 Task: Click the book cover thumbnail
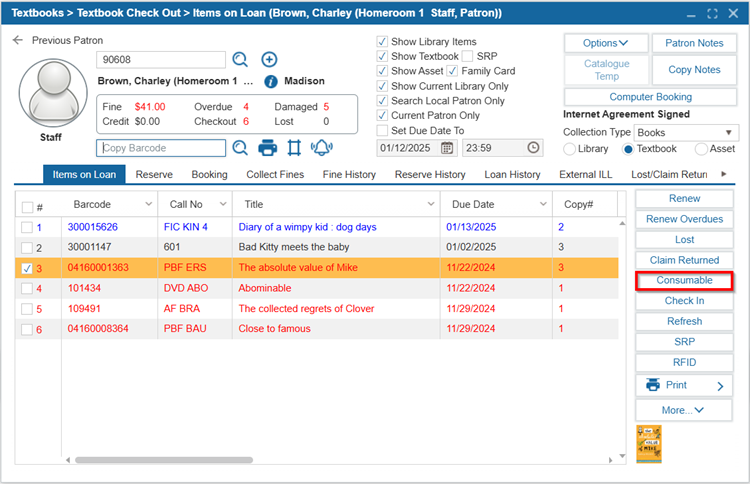[x=649, y=444]
